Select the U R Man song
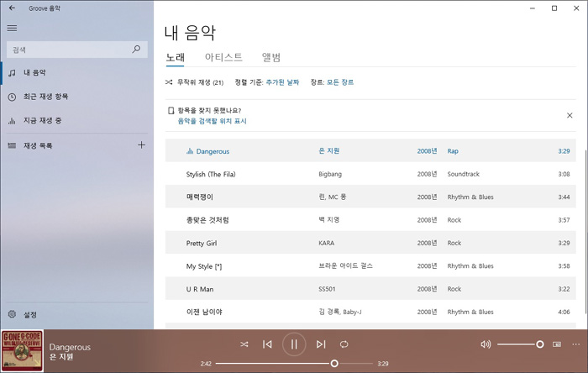Image resolution: width=588 pixels, height=373 pixels. (x=200, y=289)
